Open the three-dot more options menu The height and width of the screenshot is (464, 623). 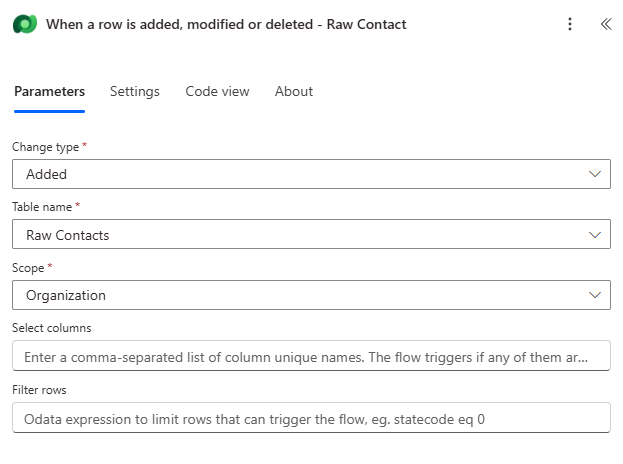[x=570, y=24]
